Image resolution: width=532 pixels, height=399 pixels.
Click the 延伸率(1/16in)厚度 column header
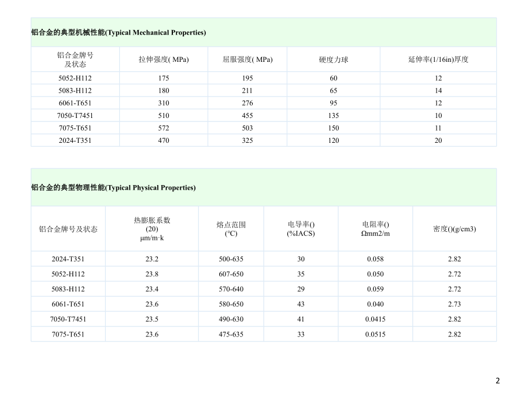438,60
